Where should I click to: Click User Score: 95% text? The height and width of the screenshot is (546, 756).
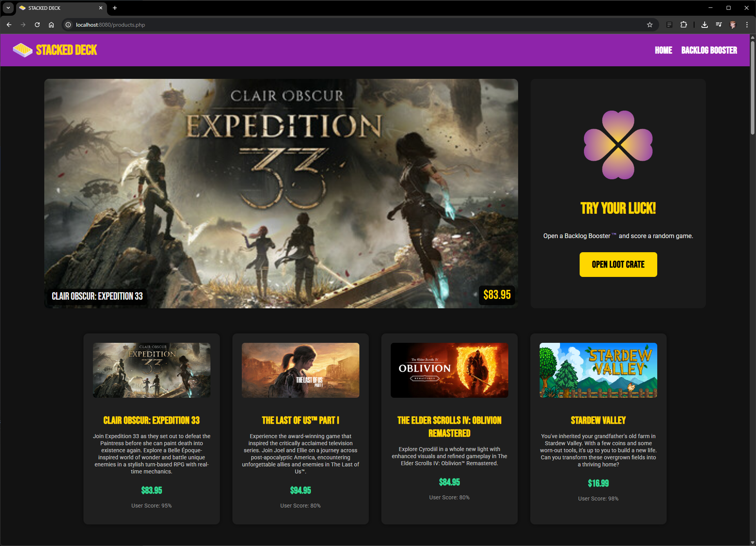pyautogui.click(x=152, y=506)
